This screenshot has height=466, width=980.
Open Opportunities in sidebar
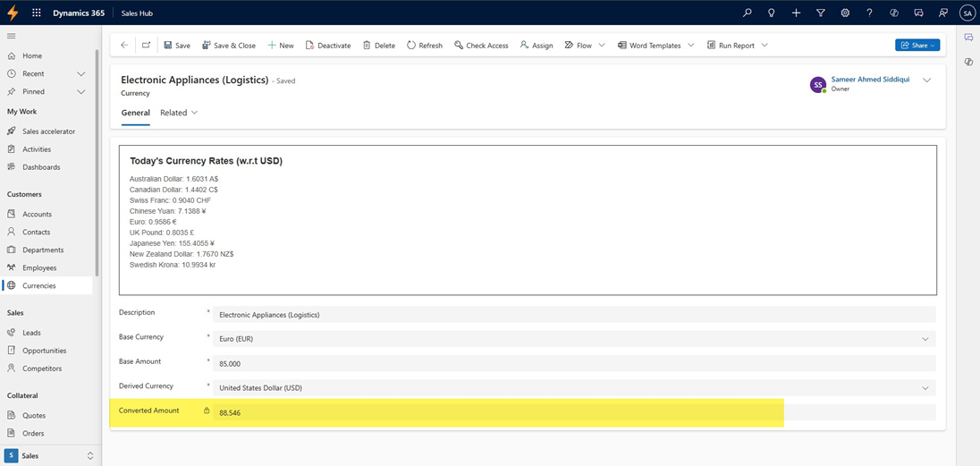[x=46, y=351]
